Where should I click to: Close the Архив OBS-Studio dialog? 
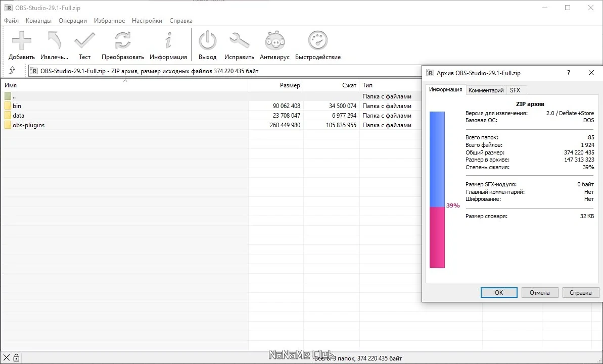[591, 73]
